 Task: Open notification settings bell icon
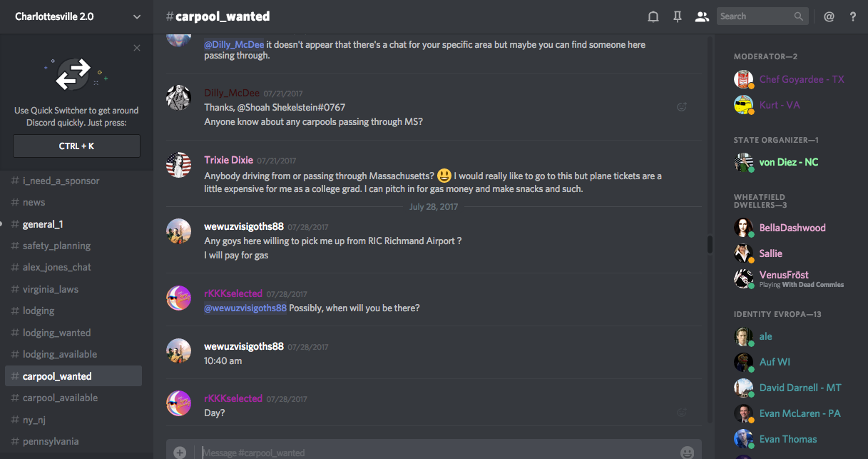(x=653, y=16)
